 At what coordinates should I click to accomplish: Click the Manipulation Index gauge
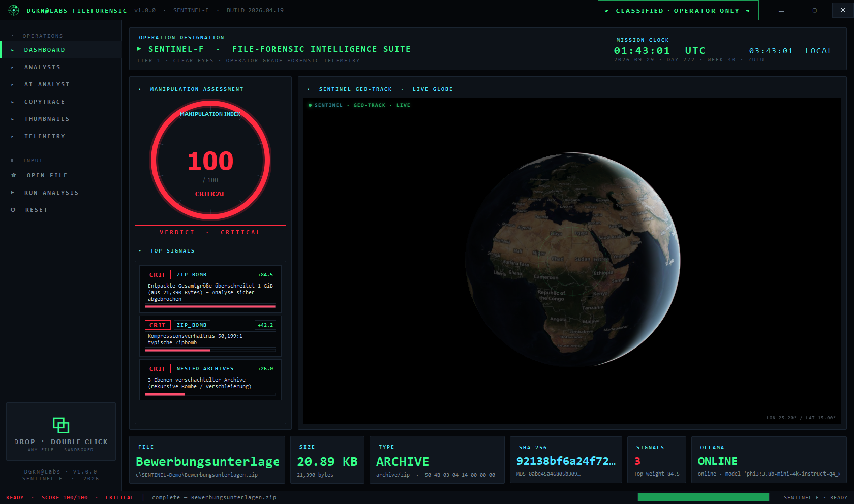[x=210, y=160]
